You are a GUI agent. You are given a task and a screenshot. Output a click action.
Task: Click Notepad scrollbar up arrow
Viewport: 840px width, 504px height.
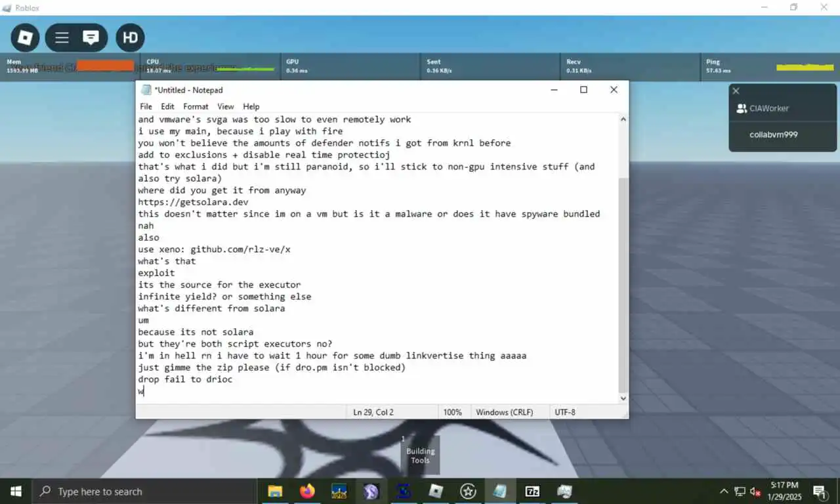point(623,119)
